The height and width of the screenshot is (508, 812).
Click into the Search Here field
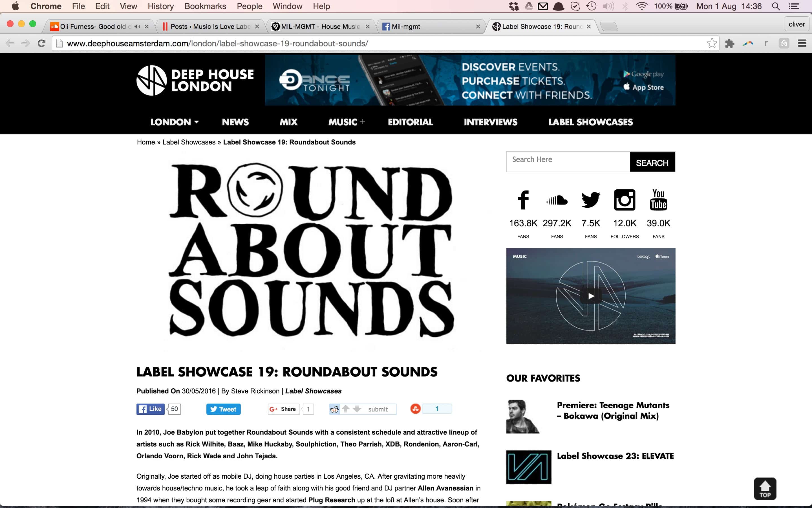(568, 162)
